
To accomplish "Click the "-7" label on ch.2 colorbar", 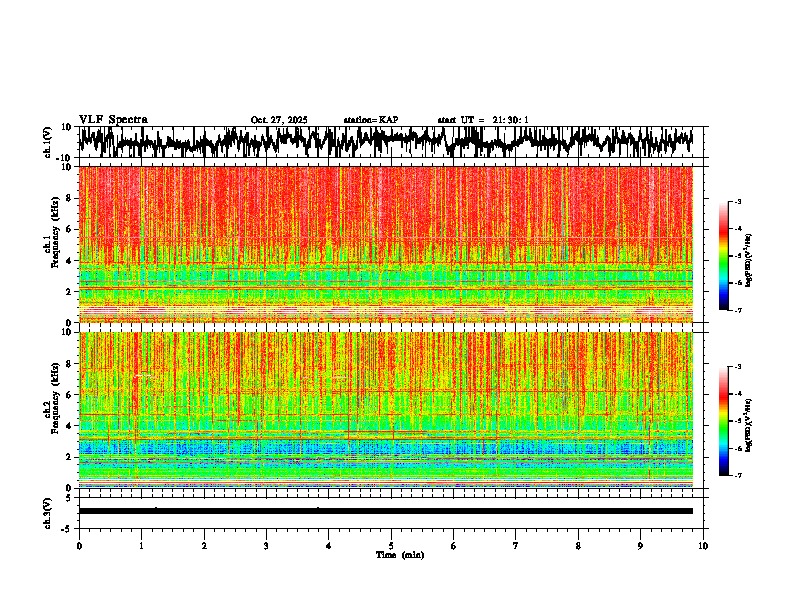I will [738, 475].
